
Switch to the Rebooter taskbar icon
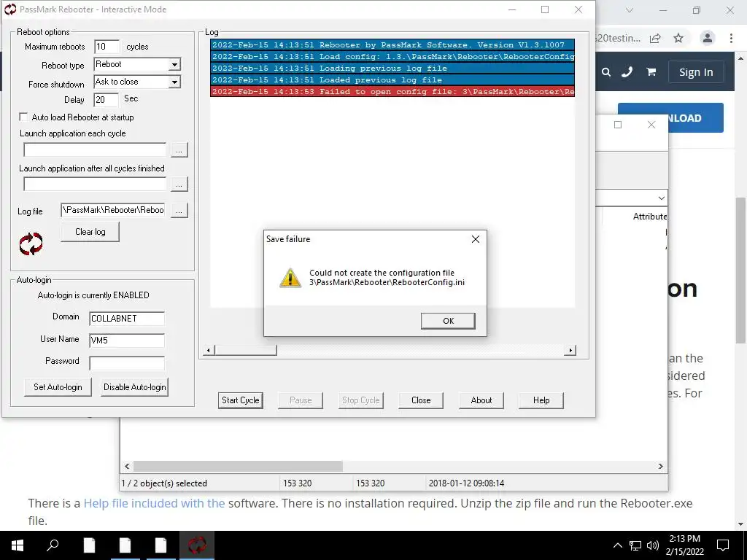(197, 545)
